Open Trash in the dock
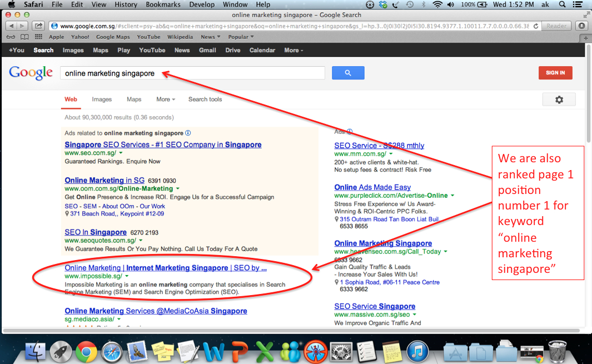The height and width of the screenshot is (364, 592). 558,351
